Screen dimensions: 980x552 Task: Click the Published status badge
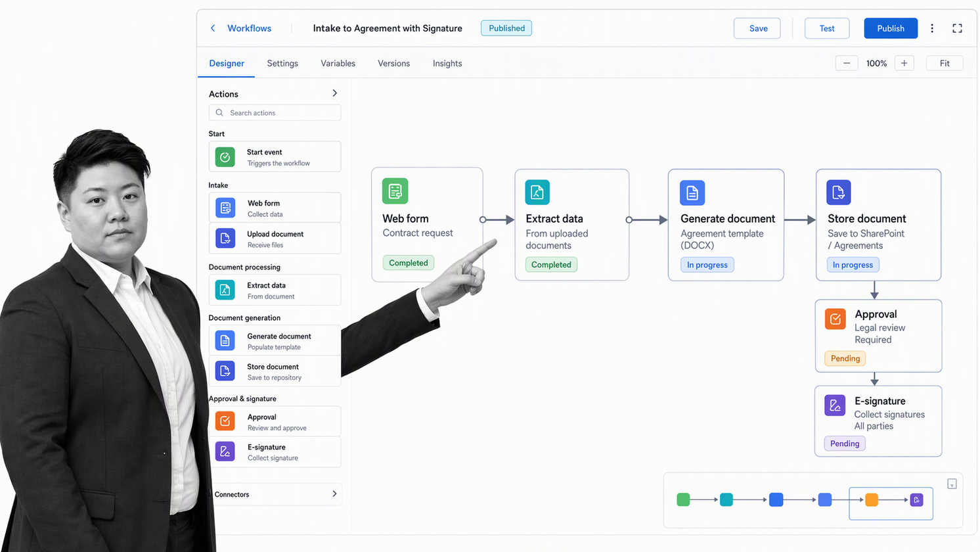[506, 28]
